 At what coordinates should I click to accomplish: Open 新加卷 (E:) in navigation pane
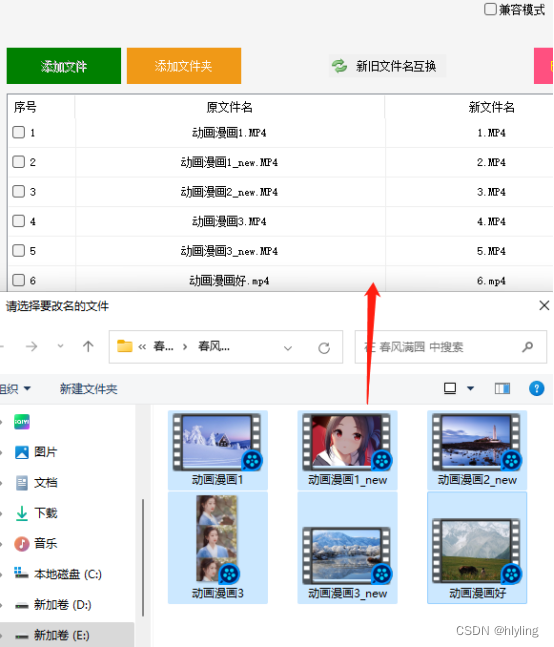pos(53,635)
